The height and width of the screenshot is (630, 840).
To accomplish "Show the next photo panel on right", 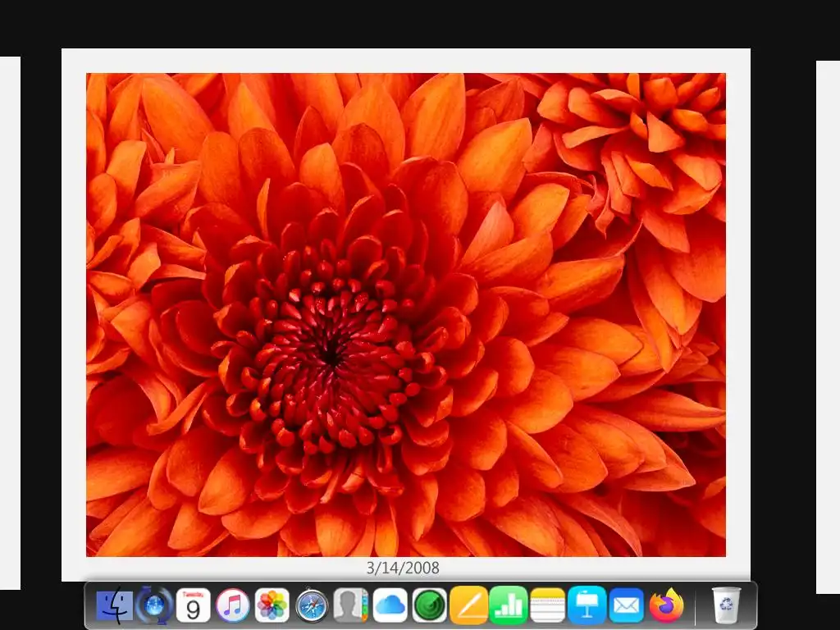I will click(x=828, y=326).
